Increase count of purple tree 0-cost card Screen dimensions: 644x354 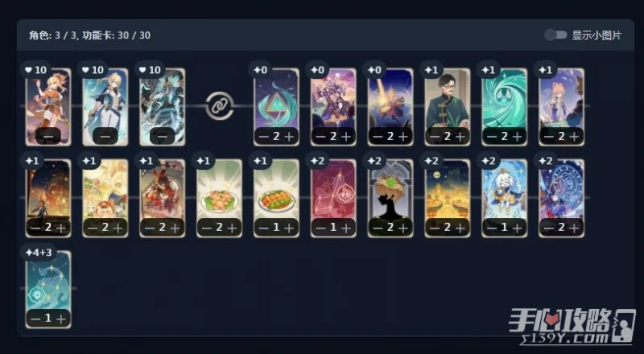point(346,136)
